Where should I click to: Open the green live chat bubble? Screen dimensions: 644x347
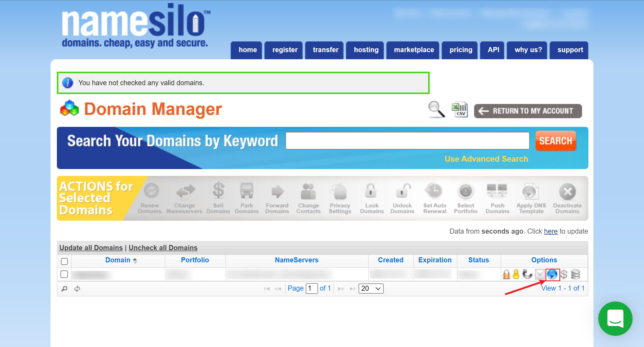[x=615, y=319]
